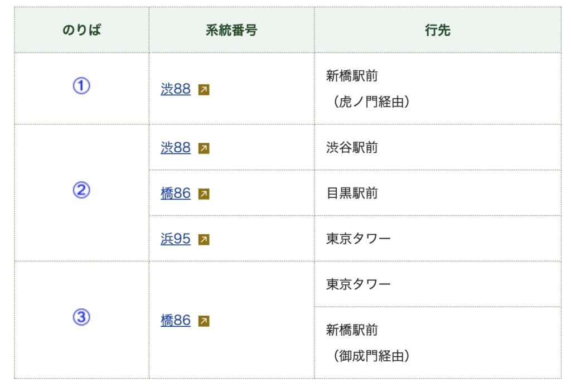Click external link icon beside 橋86 at platform 3
The image size is (571, 392).
pyautogui.click(x=204, y=321)
